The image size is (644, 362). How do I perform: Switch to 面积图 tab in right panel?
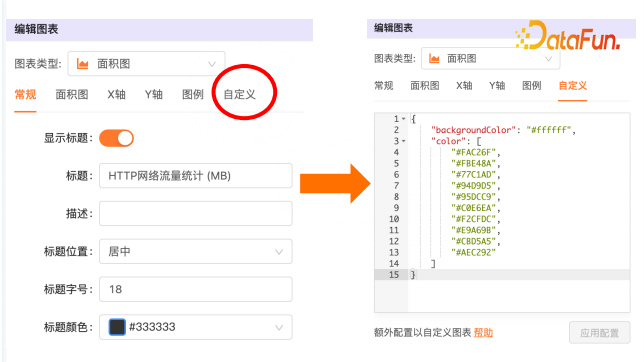click(x=425, y=85)
